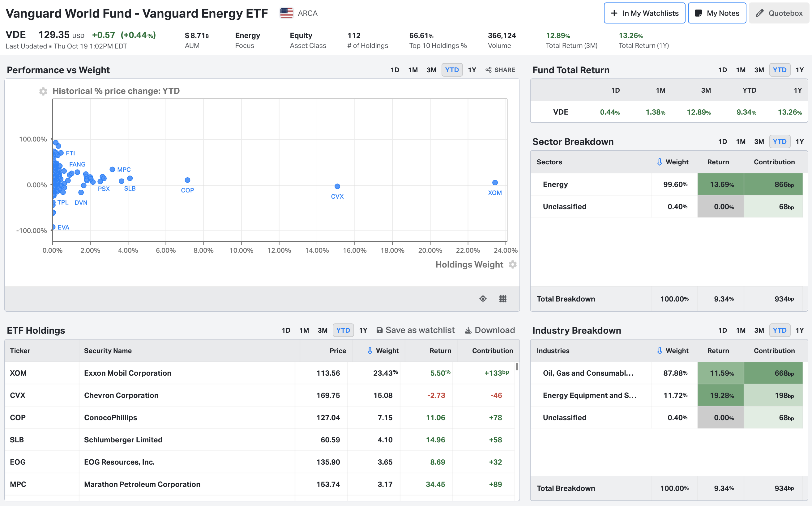
Task: Select YTD period in Industry Breakdown
Action: 780,330
